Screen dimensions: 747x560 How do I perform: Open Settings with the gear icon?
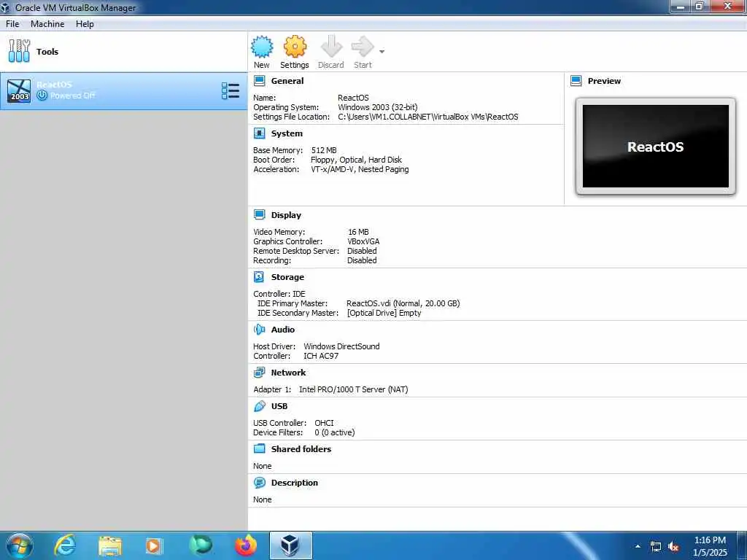coord(295,47)
